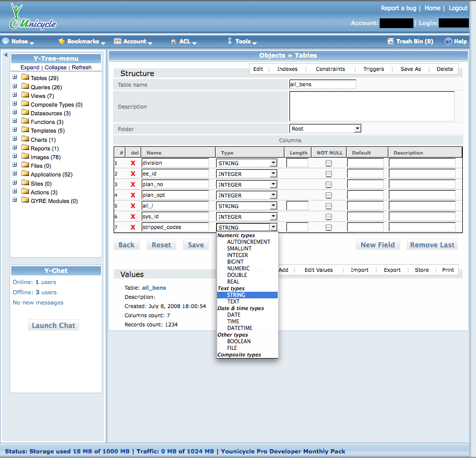Image resolution: width=476 pixels, height=458 pixels.
Task: Open the Tools menu
Action: pos(243,41)
